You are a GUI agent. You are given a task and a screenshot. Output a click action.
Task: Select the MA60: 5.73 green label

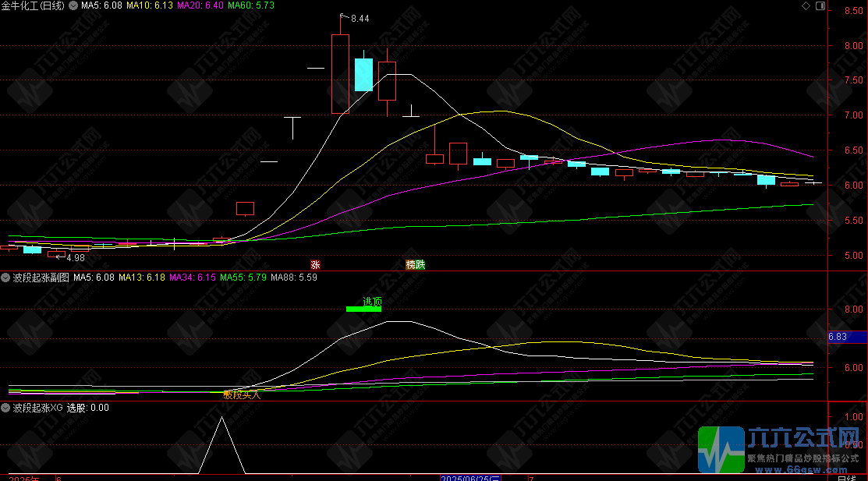pyautogui.click(x=251, y=5)
